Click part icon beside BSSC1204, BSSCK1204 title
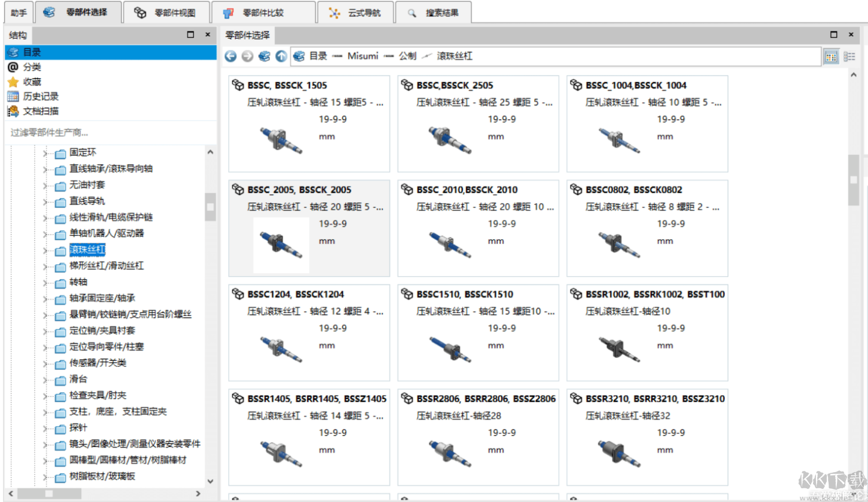This screenshot has height=502, width=868. click(238, 294)
